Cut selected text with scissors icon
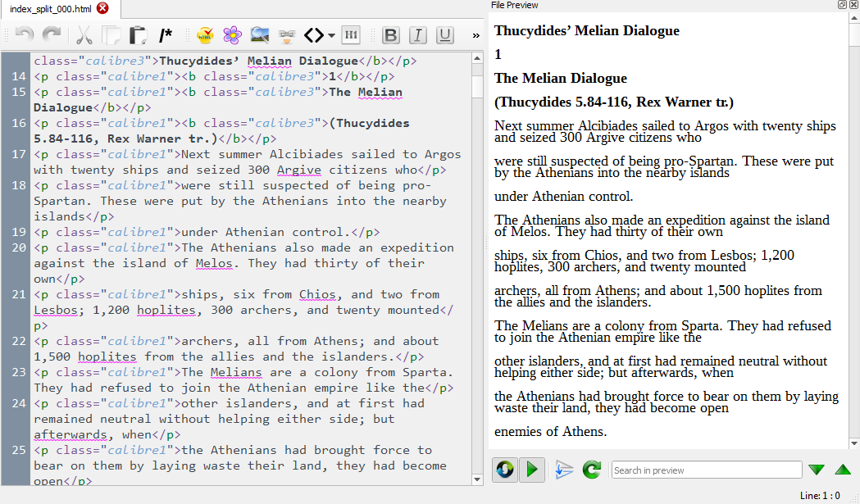860x504 pixels. pyautogui.click(x=84, y=35)
